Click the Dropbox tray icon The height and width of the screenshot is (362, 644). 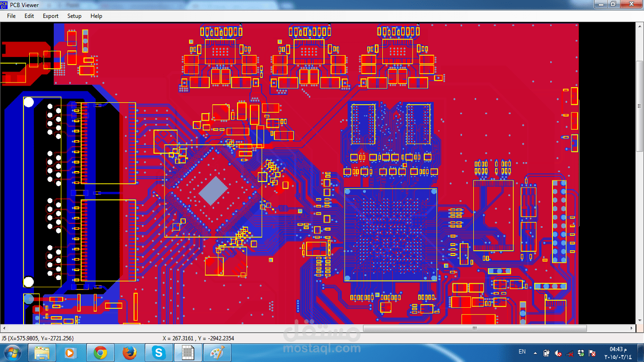(581, 353)
